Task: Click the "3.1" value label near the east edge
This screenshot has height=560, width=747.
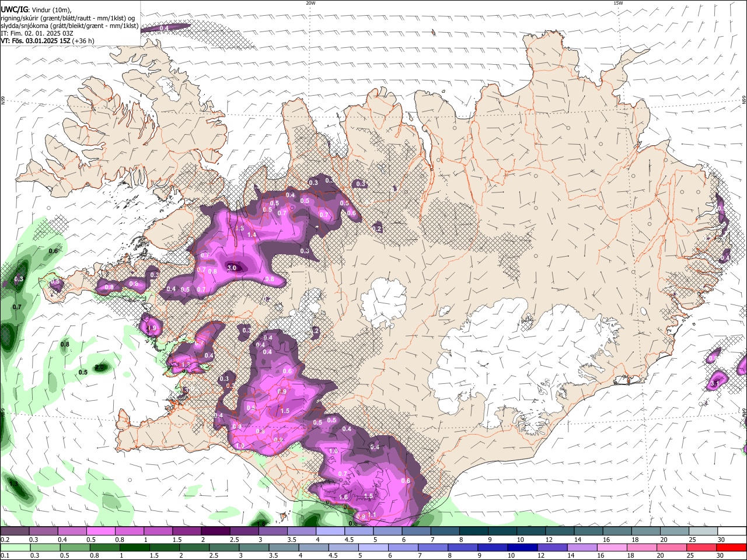Action: click(x=714, y=383)
